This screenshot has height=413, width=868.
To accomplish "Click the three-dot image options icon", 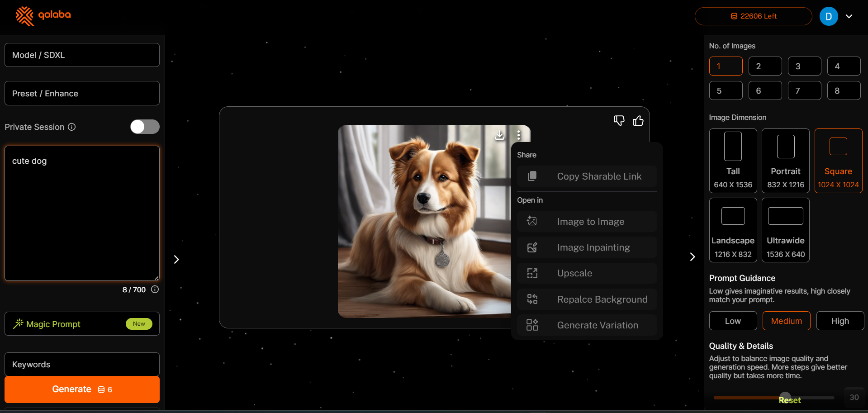I will [518, 135].
